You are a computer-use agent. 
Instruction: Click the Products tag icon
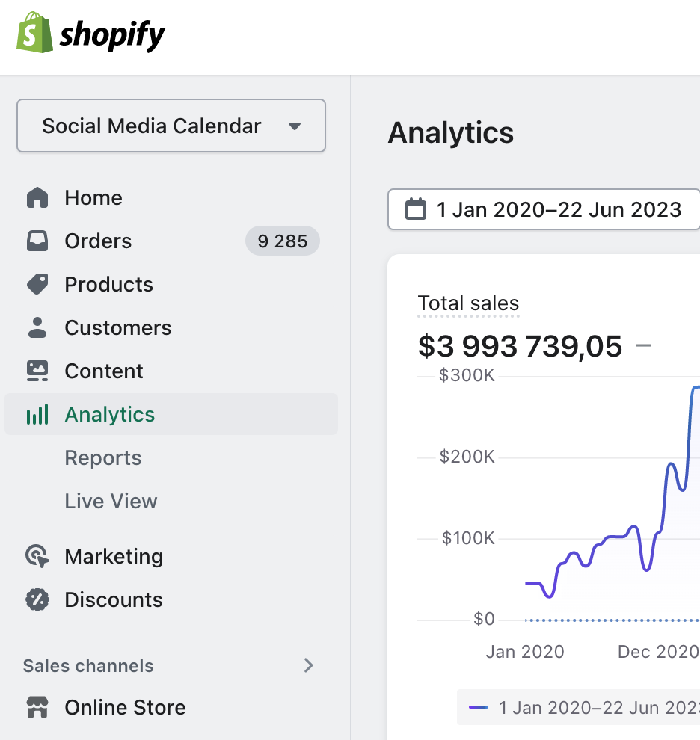click(x=37, y=284)
